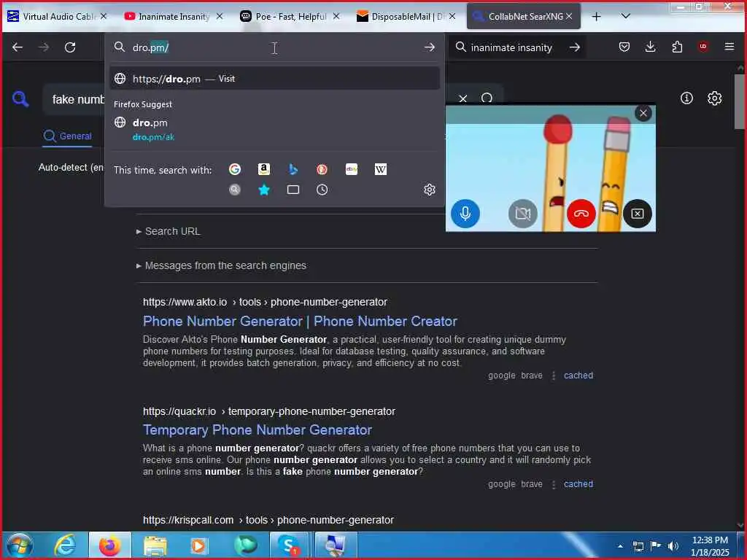Open SearXNG info page icon
747x560 pixels.
[686, 98]
